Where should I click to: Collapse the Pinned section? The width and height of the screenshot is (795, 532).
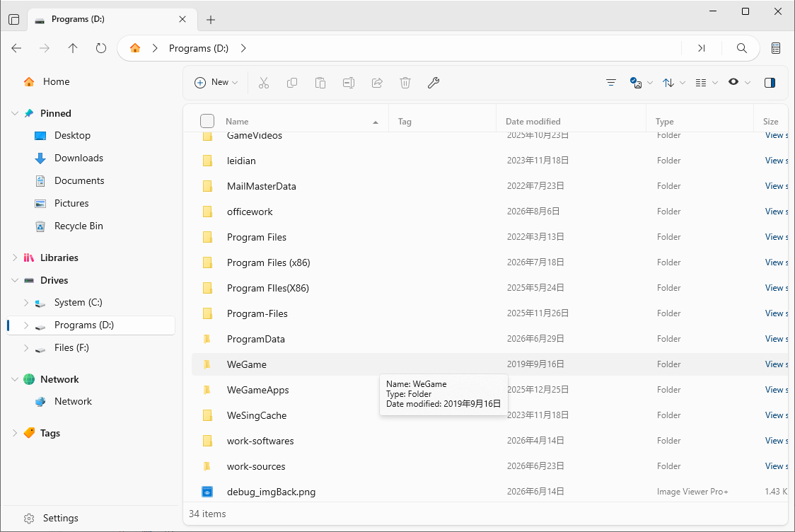tap(15, 114)
